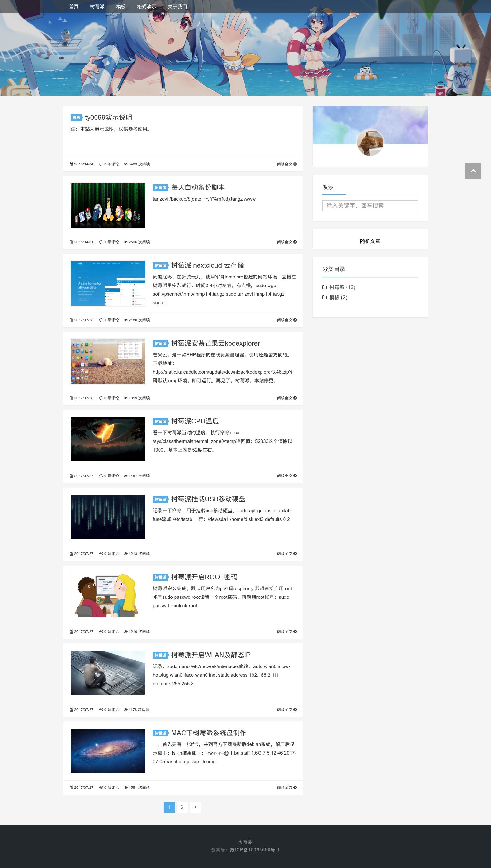491x868 pixels.
Task: Click footer 树莓派 site name
Action: coord(245,842)
